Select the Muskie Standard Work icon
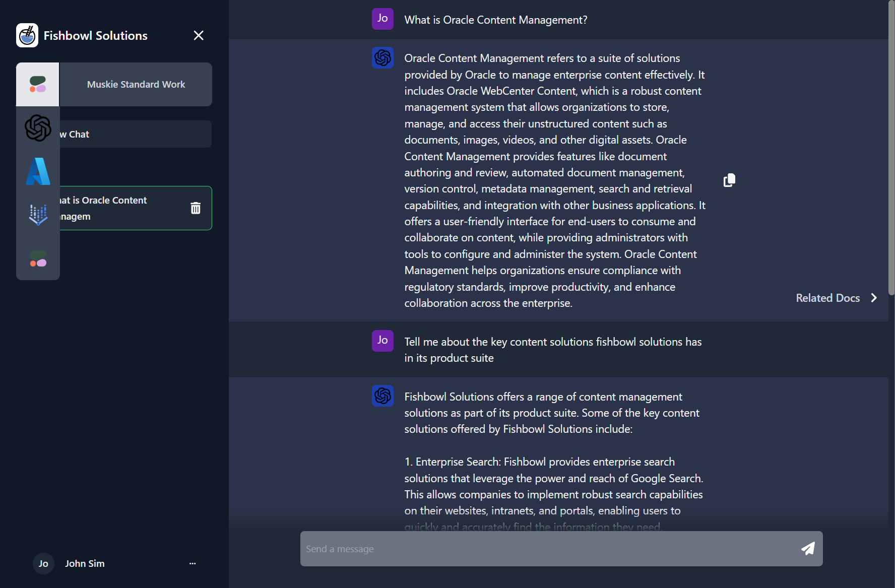This screenshot has width=895, height=588. 37,84
